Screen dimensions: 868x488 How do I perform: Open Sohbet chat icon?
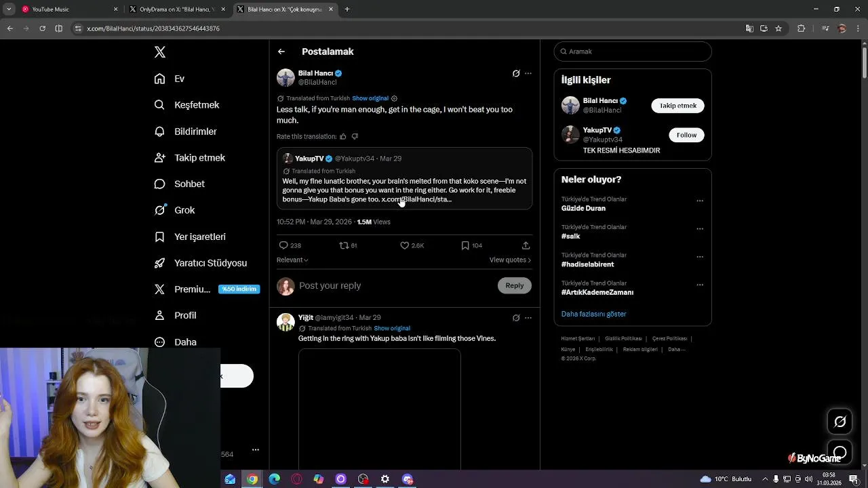(159, 184)
